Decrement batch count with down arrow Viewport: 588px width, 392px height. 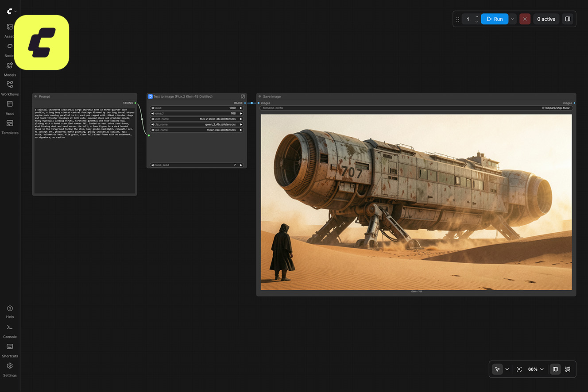[x=477, y=22]
